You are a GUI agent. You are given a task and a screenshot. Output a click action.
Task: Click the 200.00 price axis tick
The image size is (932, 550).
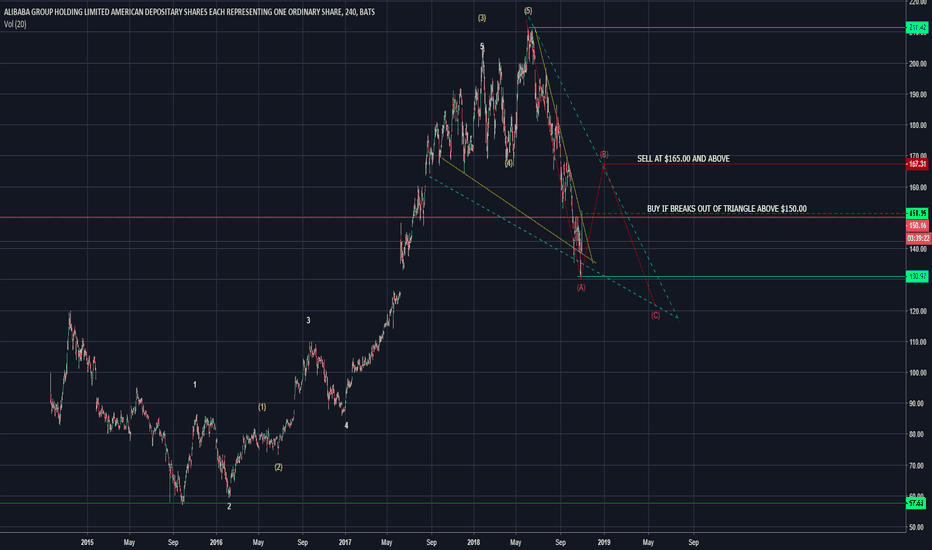point(917,64)
